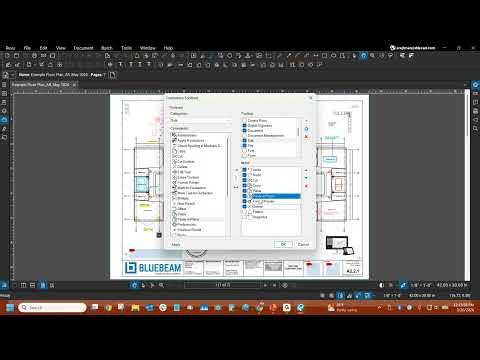The width and height of the screenshot is (480, 360).
Task: Open File Explorer from taskbar
Action: (135, 308)
